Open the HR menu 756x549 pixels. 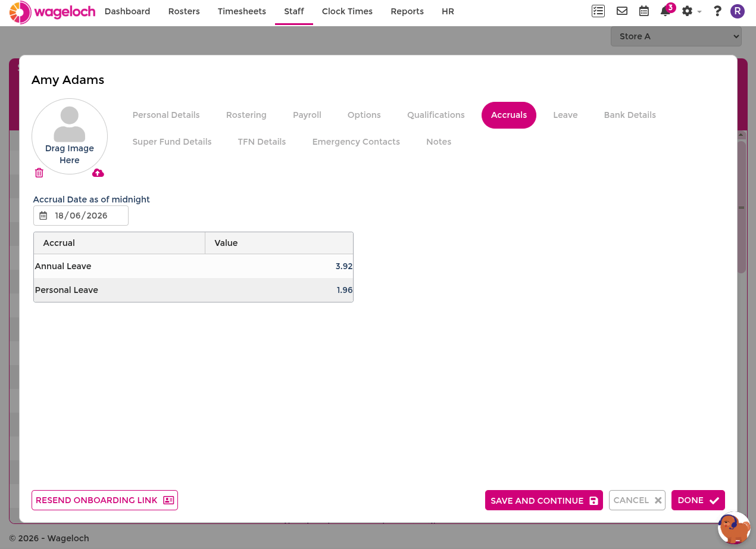448,11
